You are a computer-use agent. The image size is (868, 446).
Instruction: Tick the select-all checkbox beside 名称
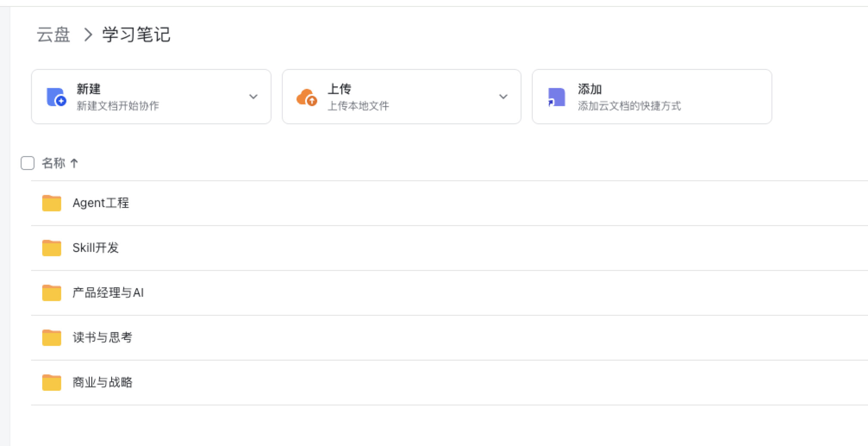click(x=28, y=163)
